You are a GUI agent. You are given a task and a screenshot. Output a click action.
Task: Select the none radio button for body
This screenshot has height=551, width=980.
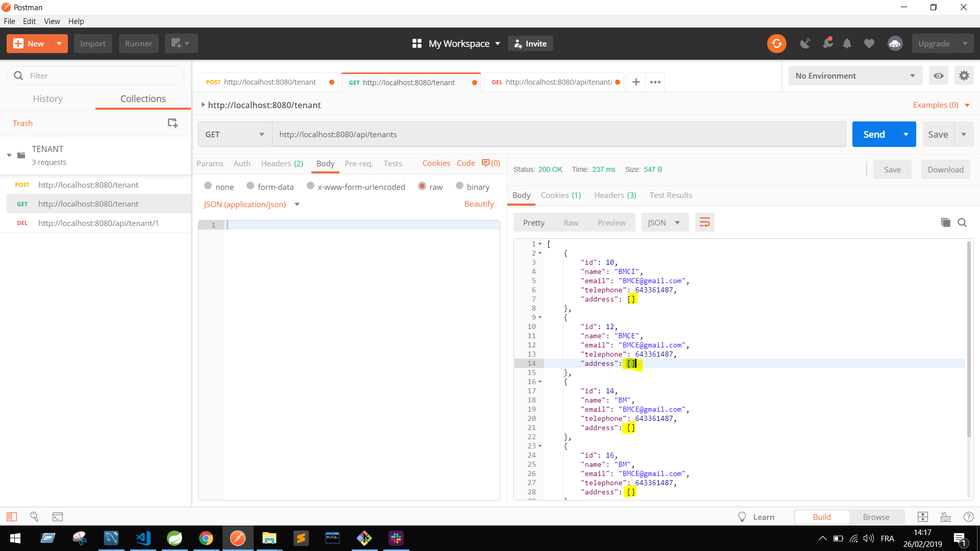pyautogui.click(x=208, y=186)
